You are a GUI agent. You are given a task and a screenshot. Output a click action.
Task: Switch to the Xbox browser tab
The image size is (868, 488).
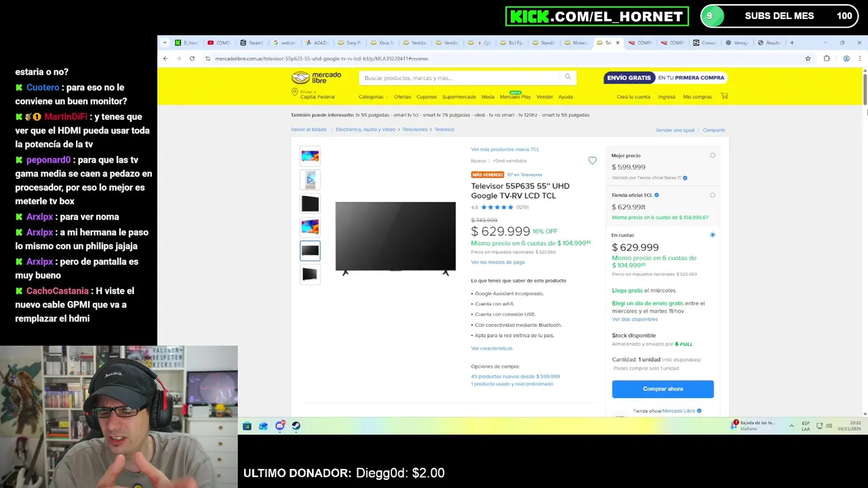(x=382, y=43)
